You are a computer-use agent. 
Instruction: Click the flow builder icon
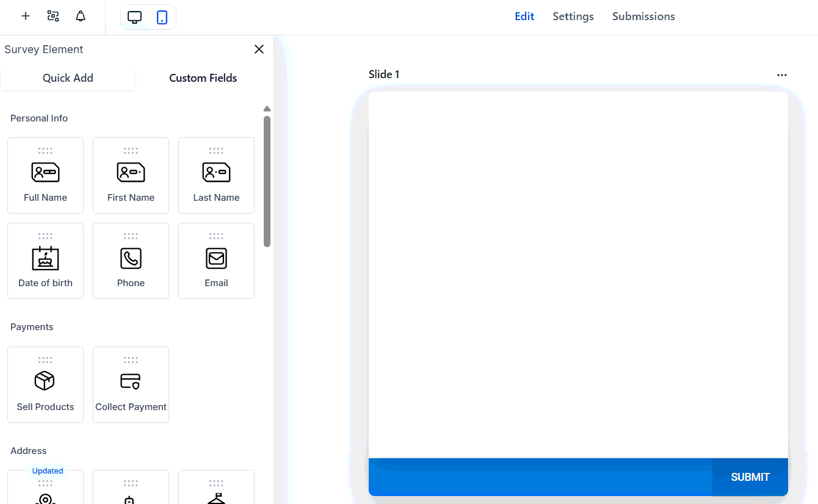pyautogui.click(x=52, y=16)
